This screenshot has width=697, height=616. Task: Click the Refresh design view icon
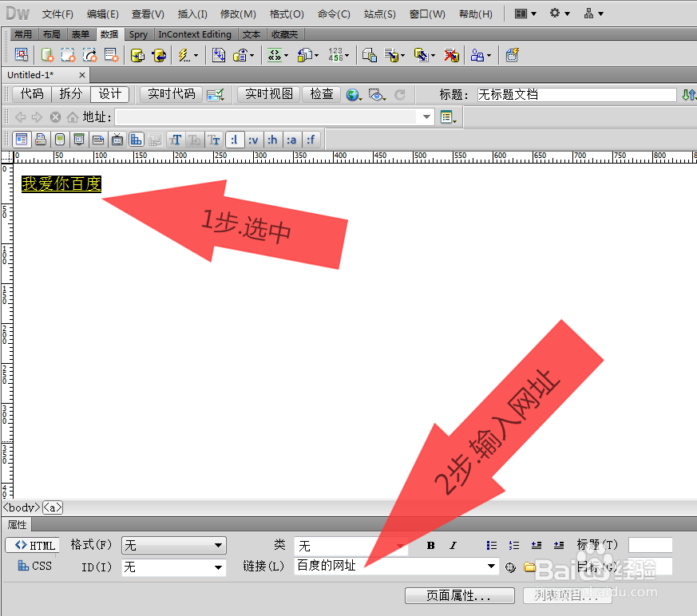coord(400,95)
